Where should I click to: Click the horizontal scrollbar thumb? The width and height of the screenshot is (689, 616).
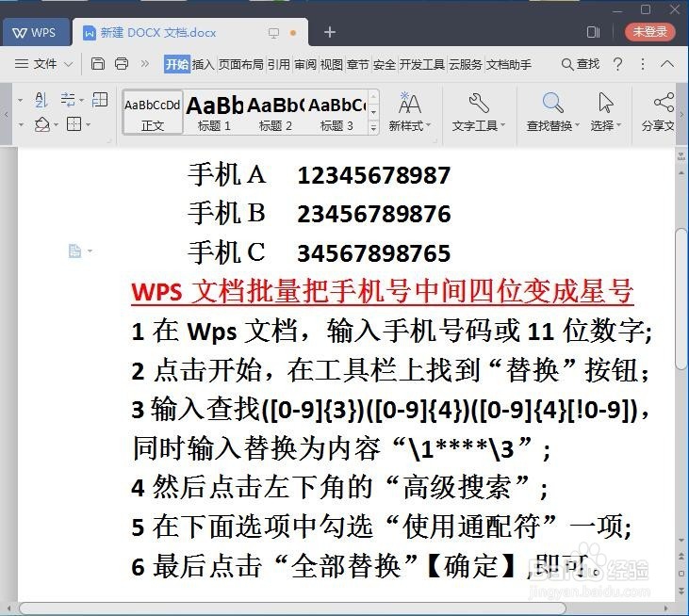coord(292,608)
